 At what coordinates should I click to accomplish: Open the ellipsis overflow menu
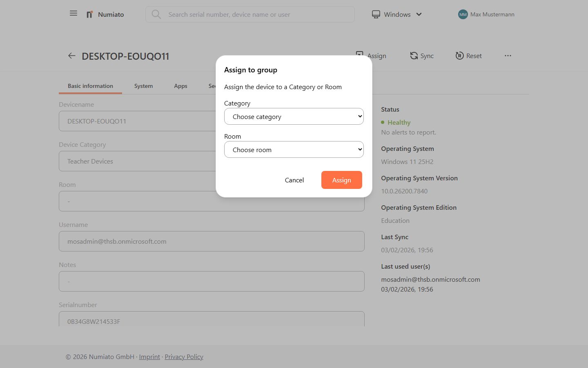click(508, 56)
